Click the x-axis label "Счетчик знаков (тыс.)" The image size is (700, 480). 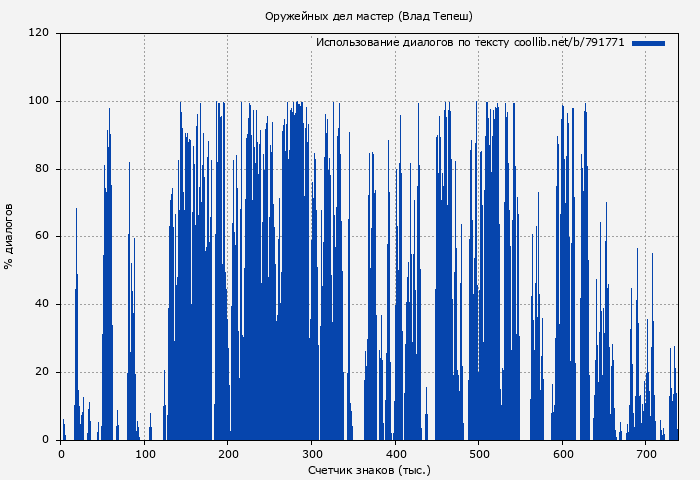[x=369, y=469]
